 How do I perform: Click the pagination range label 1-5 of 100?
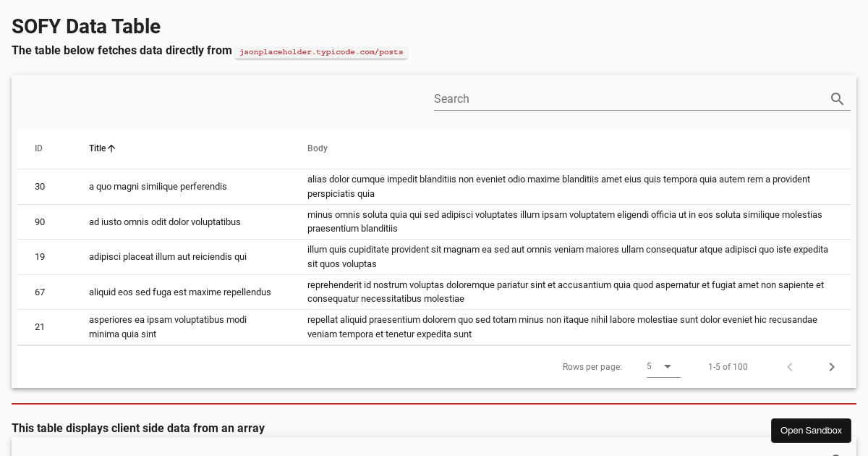click(728, 367)
